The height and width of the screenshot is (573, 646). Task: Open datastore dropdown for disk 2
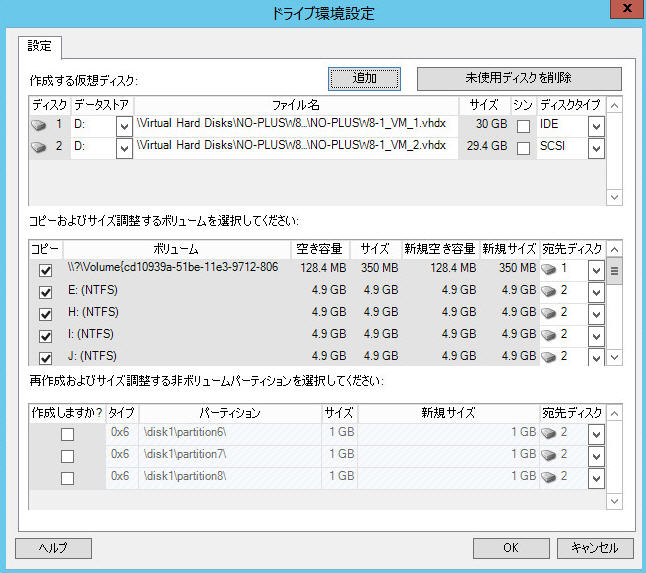click(124, 148)
